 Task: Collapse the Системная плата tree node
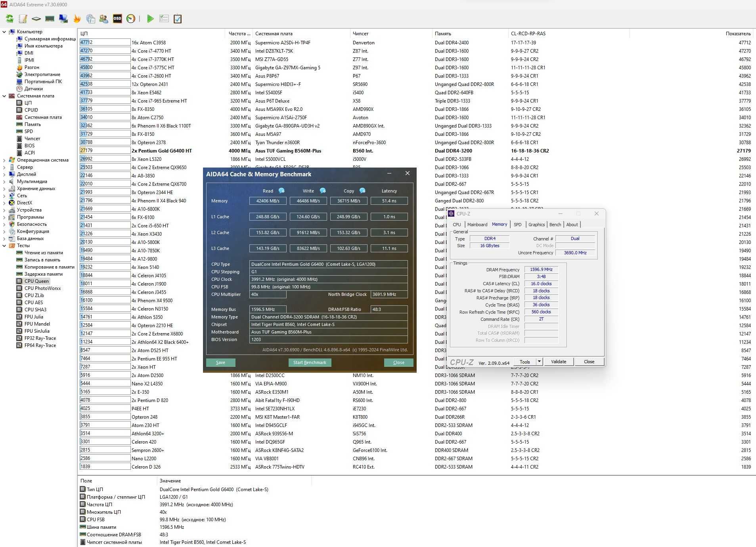4,96
